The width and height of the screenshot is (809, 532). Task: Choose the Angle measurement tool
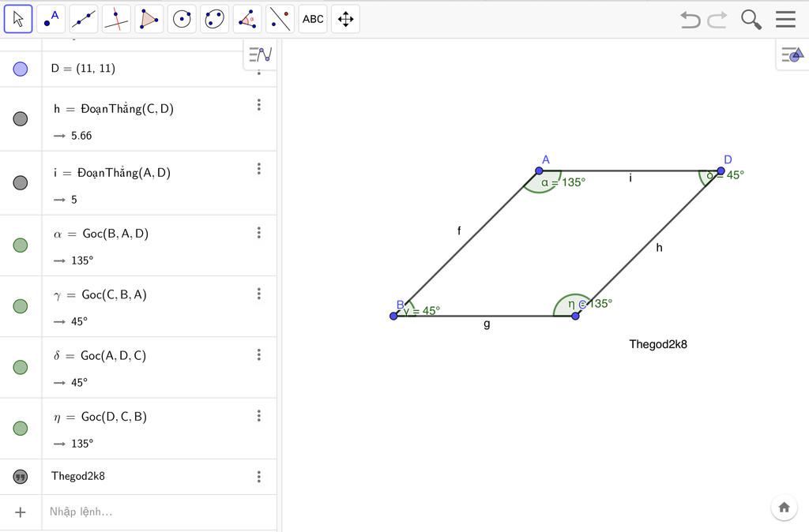(x=247, y=19)
